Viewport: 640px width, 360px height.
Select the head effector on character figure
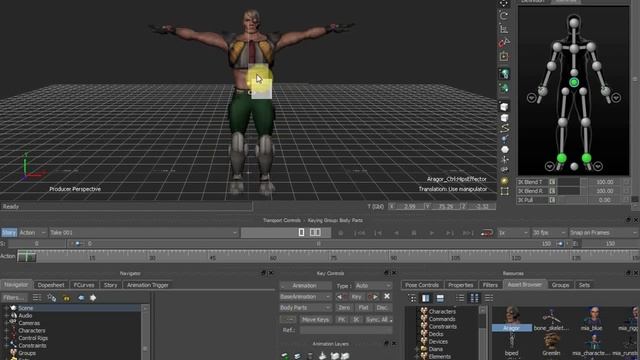(574, 23)
